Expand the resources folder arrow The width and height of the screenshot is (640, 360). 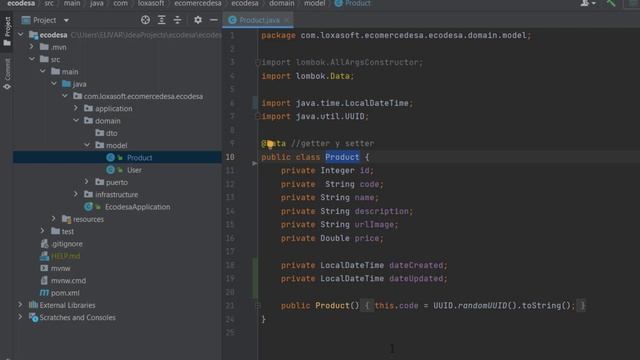pyautogui.click(x=54, y=219)
